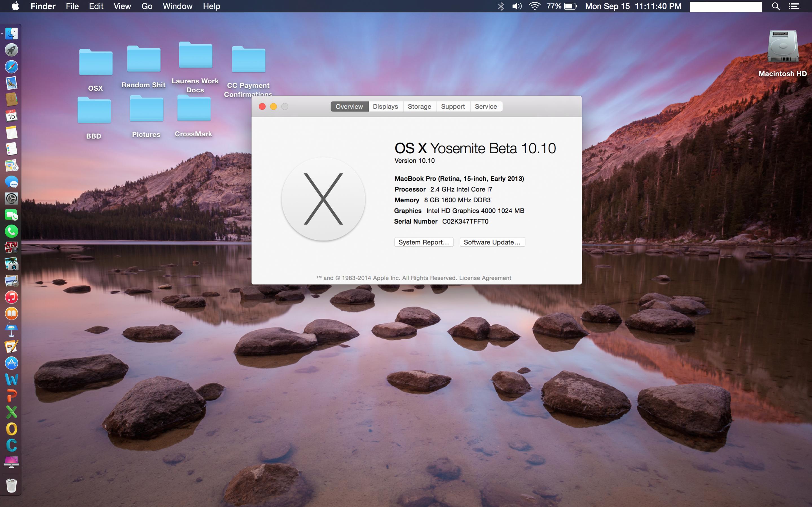The height and width of the screenshot is (507, 812).
Task: Launch Launchpad rocket icon in Dock
Action: [x=11, y=50]
